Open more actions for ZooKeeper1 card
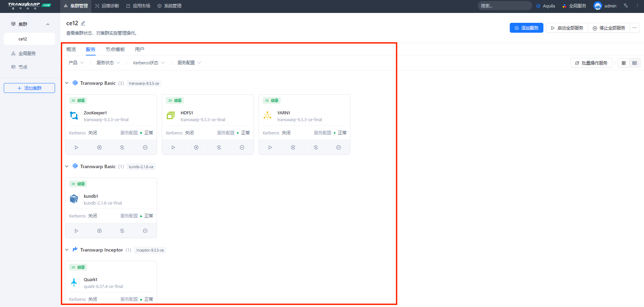This screenshot has height=307, width=644. point(145,147)
